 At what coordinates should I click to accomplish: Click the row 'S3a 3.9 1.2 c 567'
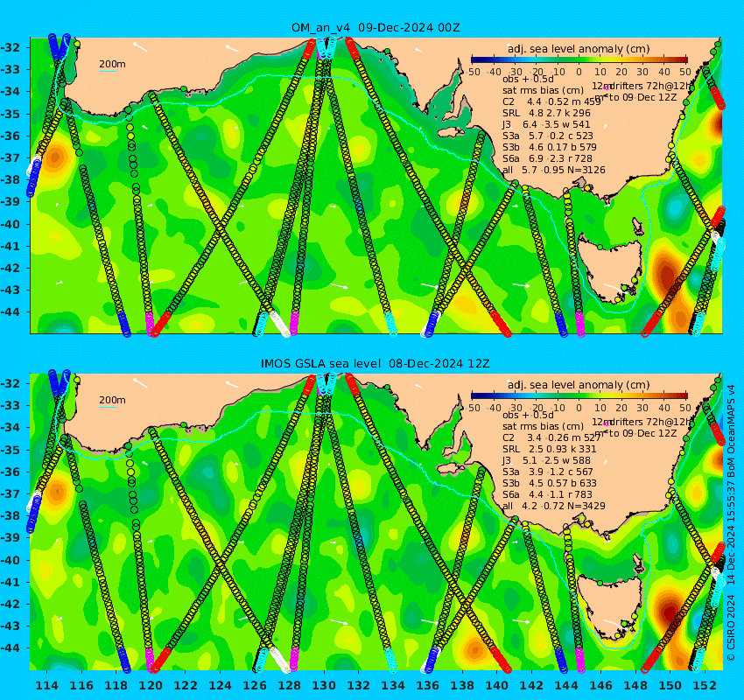548,472
